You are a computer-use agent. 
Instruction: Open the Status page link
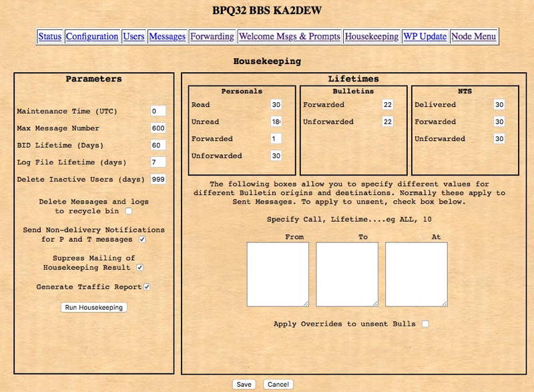click(x=49, y=37)
